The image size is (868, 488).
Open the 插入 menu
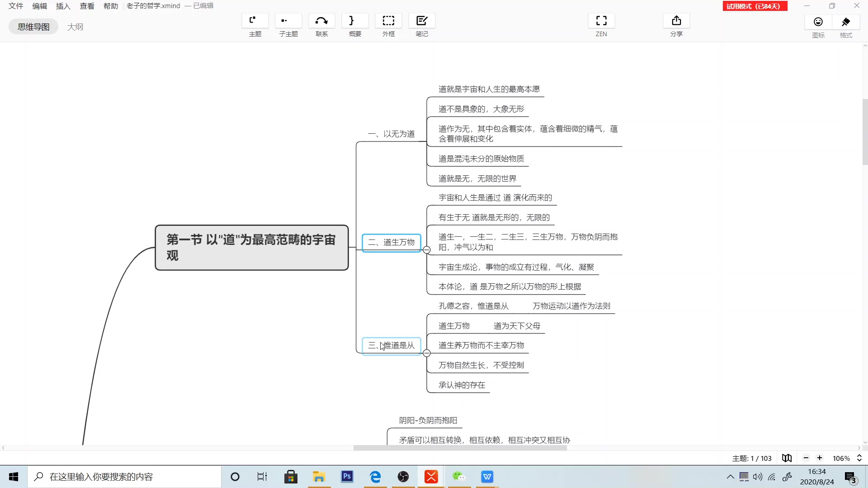[x=63, y=6]
